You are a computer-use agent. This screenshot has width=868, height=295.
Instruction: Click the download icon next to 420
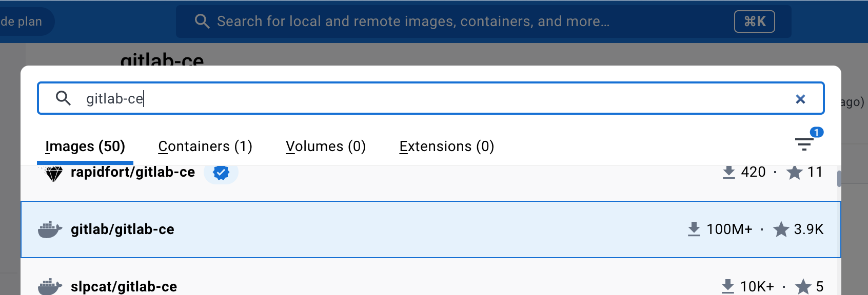pyautogui.click(x=728, y=172)
